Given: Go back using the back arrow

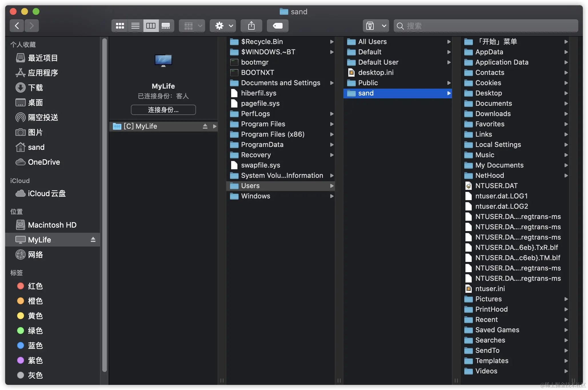Looking at the screenshot, I should [x=17, y=26].
